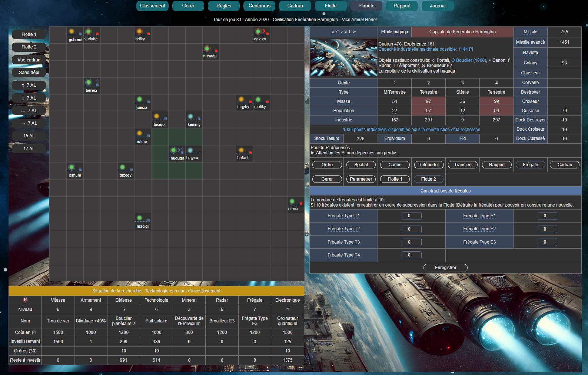Select the kenimy star on the map
This screenshot has height=375, width=588.
[x=190, y=116]
